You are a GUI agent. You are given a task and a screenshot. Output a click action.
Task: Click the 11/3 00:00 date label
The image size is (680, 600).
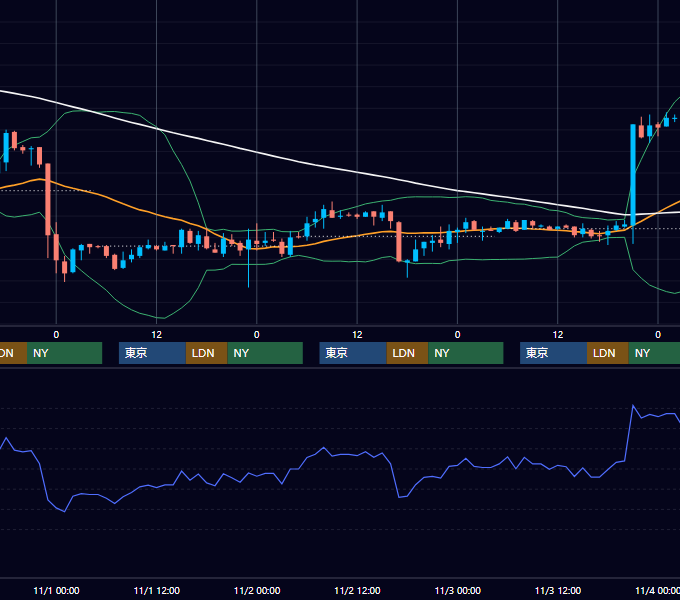tap(458, 590)
